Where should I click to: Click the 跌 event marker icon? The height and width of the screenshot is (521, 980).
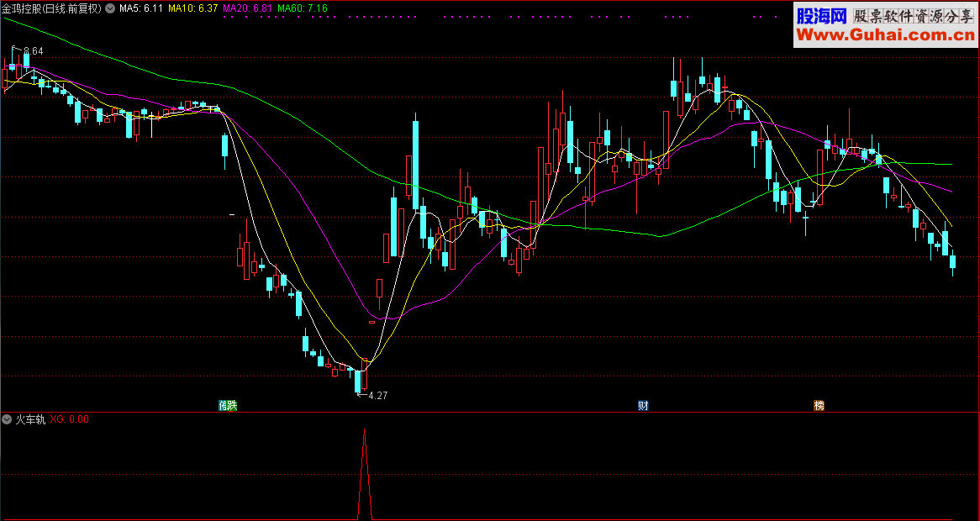click(x=233, y=405)
